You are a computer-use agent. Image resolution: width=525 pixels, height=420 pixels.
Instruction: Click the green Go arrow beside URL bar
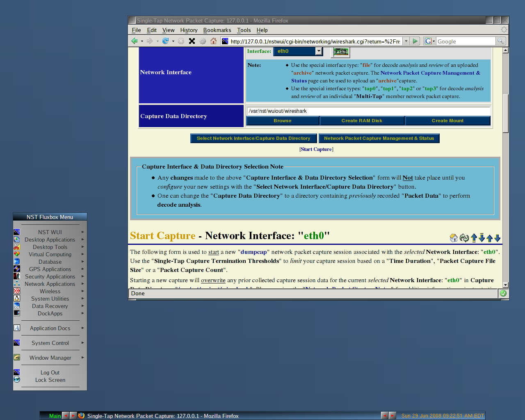click(415, 41)
